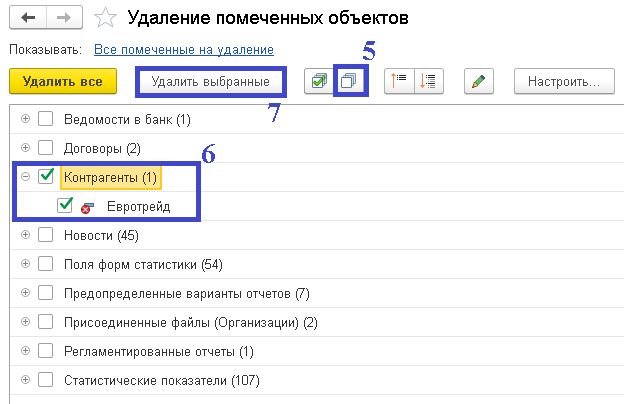Select Присоединенные файлы (Организации) (2) text
Screen dimensions: 624x404
pos(191,323)
